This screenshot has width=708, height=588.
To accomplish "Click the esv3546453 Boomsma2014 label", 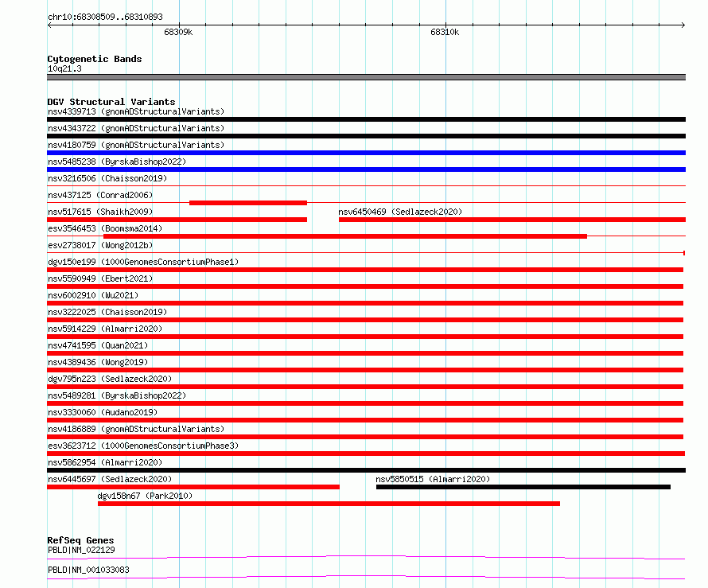I will 105,228.
